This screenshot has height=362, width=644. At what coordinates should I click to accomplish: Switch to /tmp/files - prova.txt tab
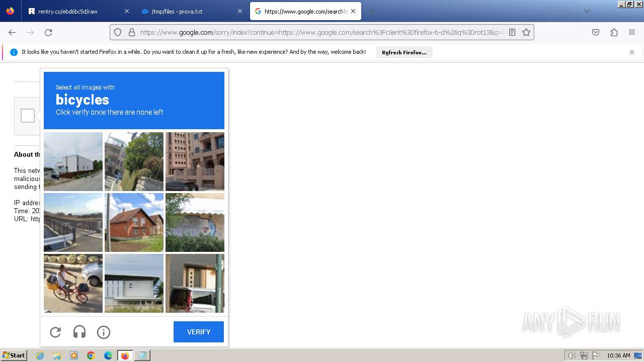pyautogui.click(x=192, y=11)
